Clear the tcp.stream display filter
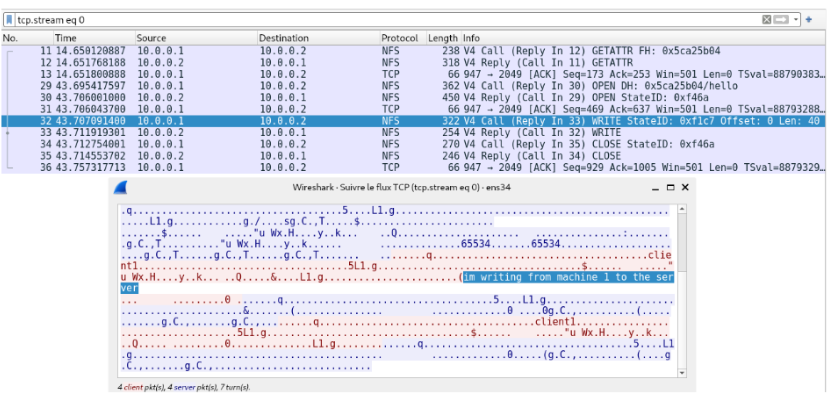 (767, 19)
